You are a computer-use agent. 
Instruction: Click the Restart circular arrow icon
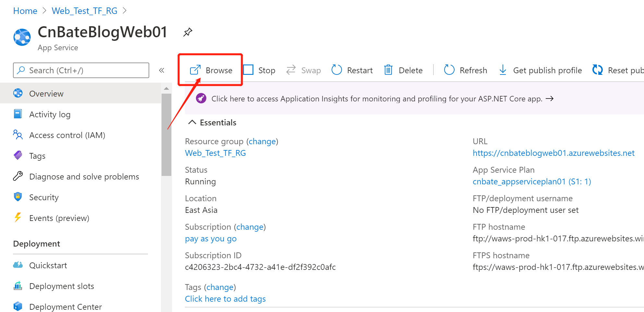point(337,70)
